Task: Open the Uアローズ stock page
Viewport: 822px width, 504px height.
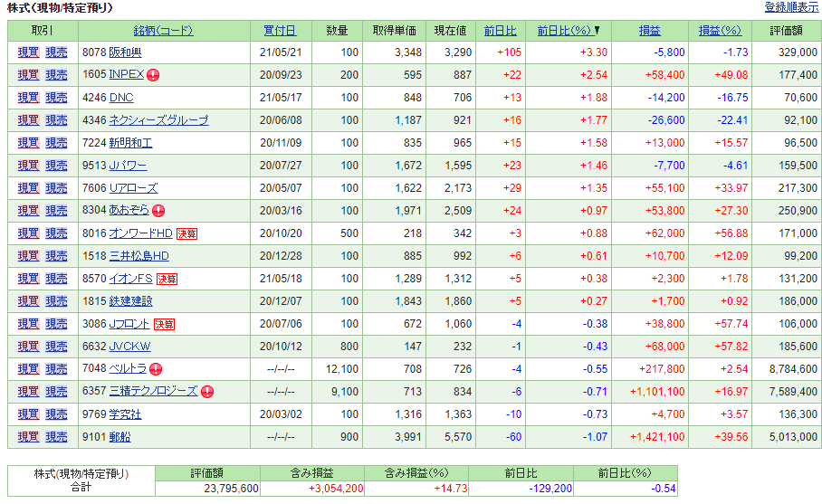Action: coord(133,188)
